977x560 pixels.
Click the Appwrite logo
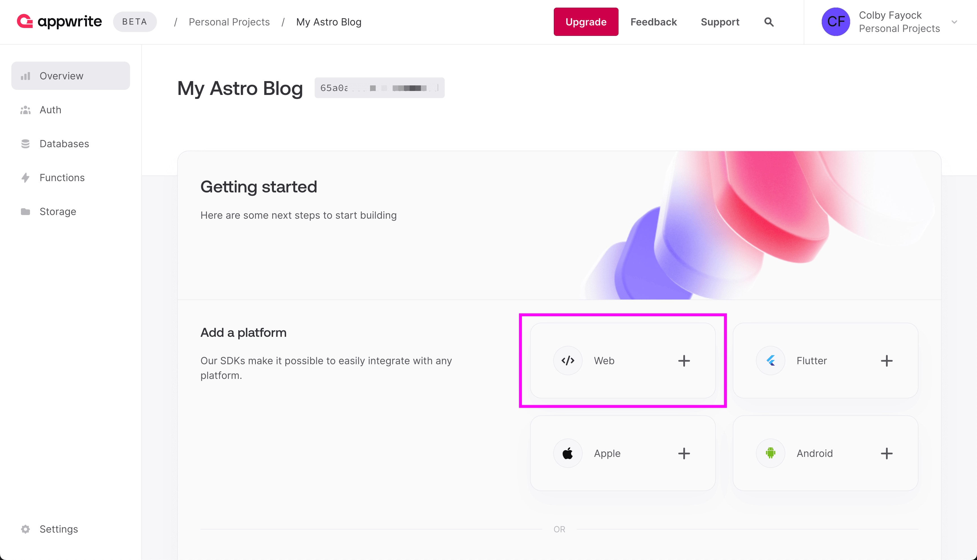[x=59, y=21]
